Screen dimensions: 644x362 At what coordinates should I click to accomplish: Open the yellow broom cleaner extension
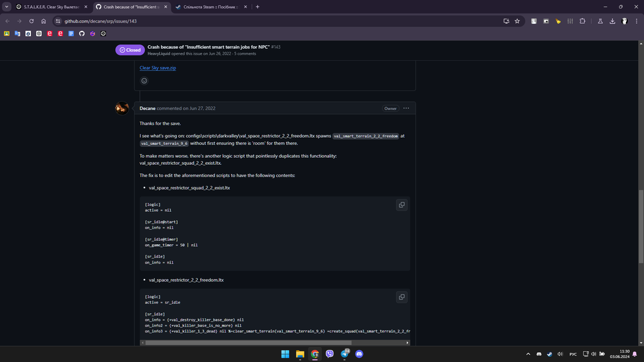click(x=558, y=21)
